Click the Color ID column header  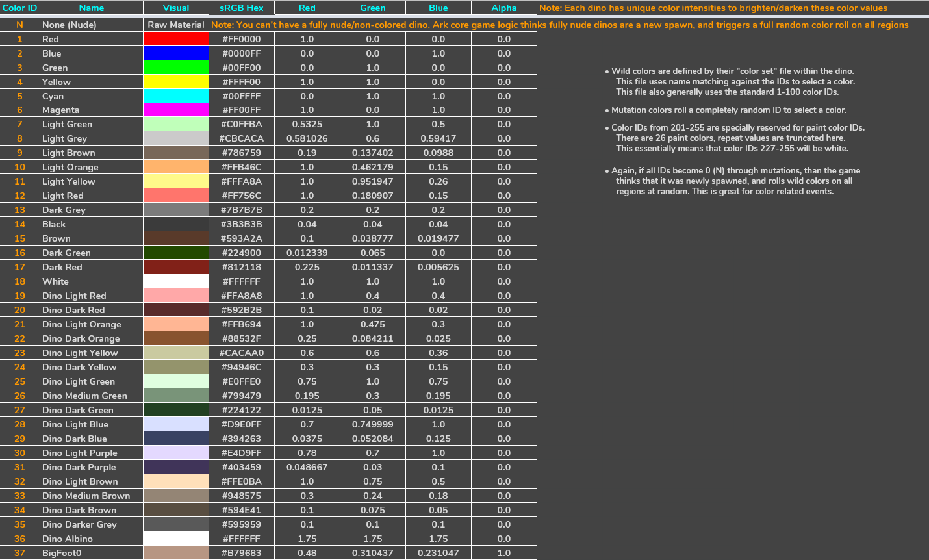pyautogui.click(x=19, y=8)
